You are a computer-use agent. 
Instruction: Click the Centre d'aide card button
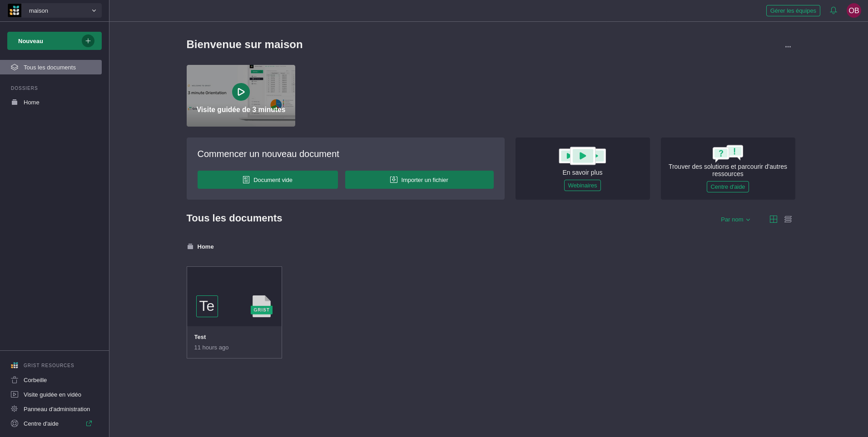(x=728, y=187)
